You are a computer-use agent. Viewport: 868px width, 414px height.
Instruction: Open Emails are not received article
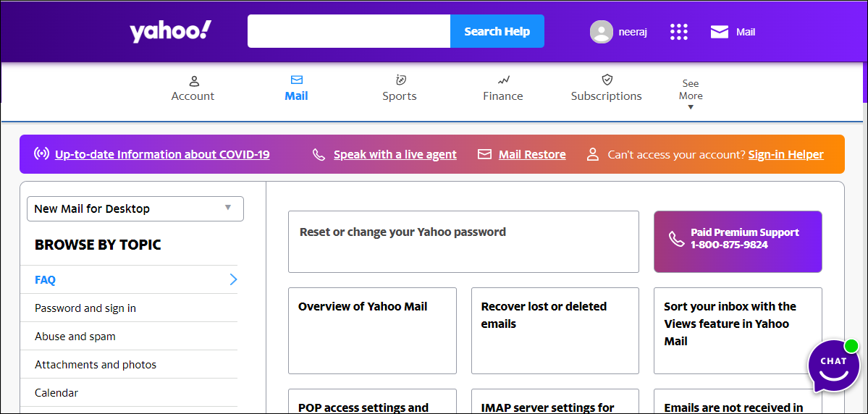pos(738,401)
